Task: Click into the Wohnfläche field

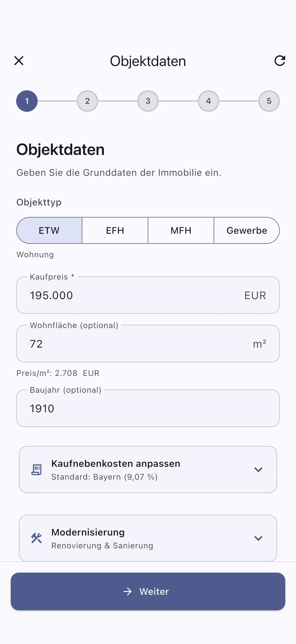Action: coord(135,344)
